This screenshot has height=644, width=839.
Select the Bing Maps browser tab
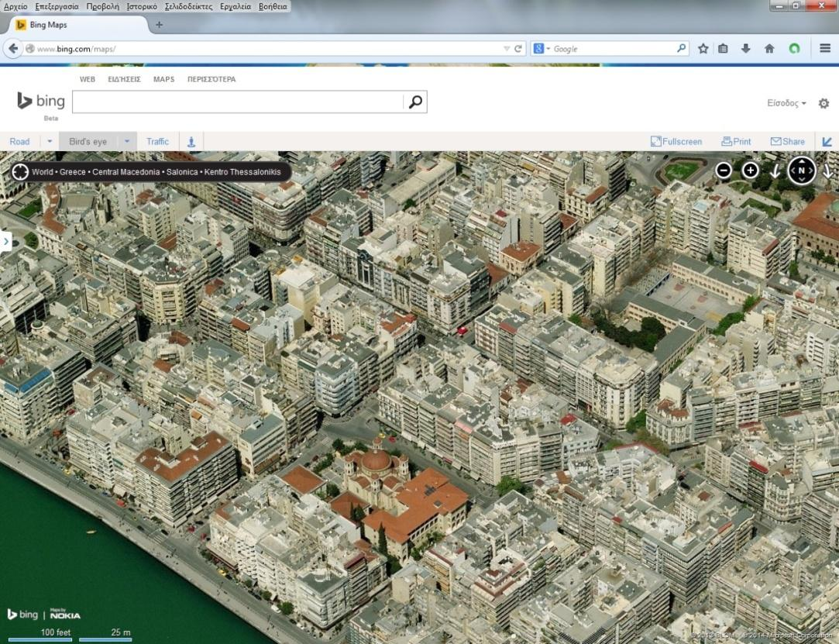coord(77,25)
